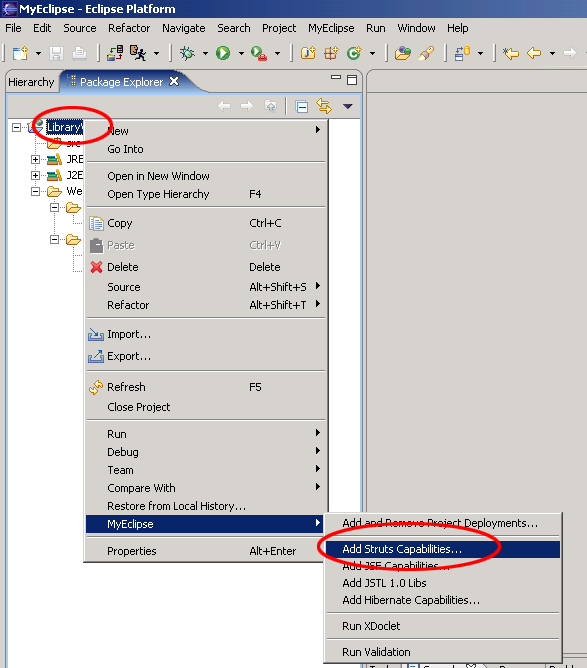Toggle Link with Editor in Package Explorer

[x=324, y=106]
